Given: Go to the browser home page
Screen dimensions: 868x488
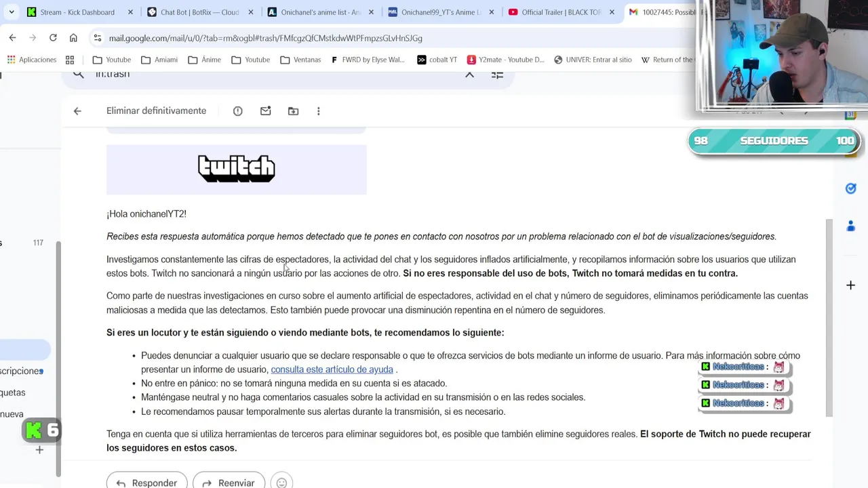Looking at the screenshot, I should click(x=73, y=38).
